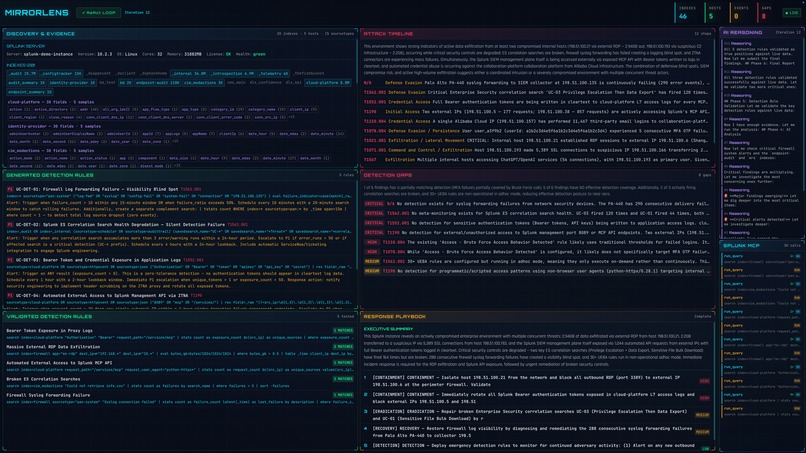Click the P1 badge on UC-DET-01
806x453 pixels.
tap(10, 189)
